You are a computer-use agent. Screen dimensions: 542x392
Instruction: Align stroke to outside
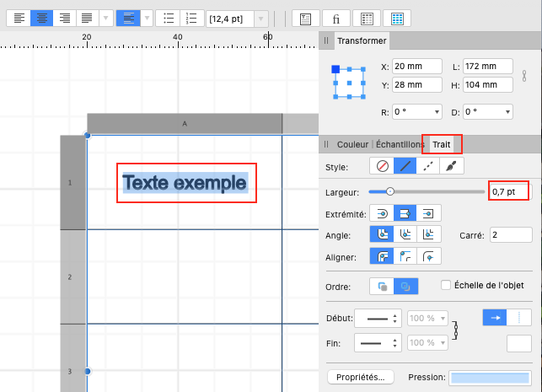pyautogui.click(x=428, y=256)
